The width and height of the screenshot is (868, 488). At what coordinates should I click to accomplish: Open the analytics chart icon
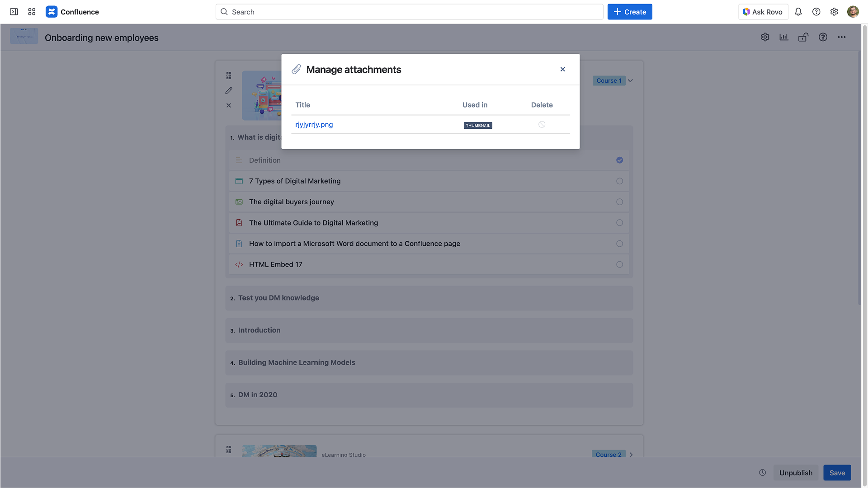784,37
